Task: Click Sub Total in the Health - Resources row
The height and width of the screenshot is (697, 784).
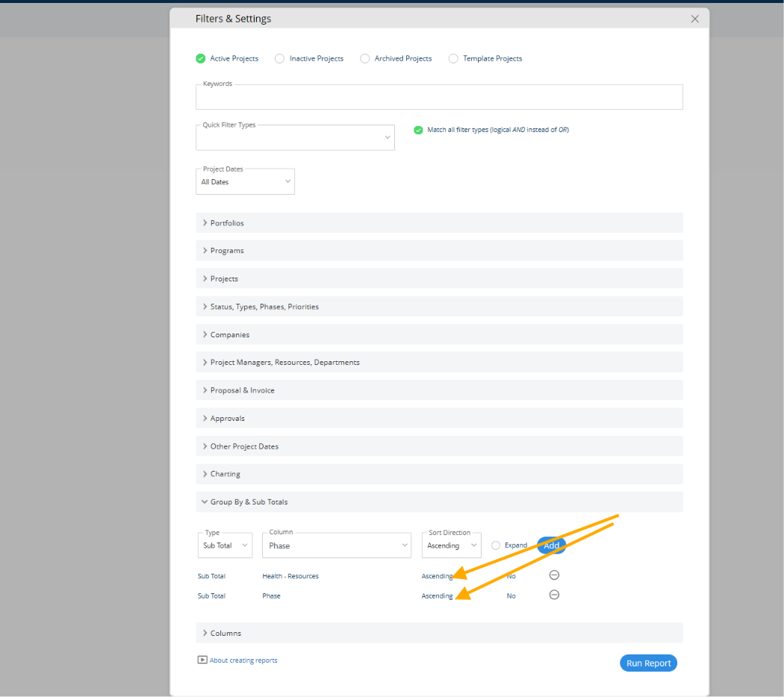Action: [x=211, y=576]
